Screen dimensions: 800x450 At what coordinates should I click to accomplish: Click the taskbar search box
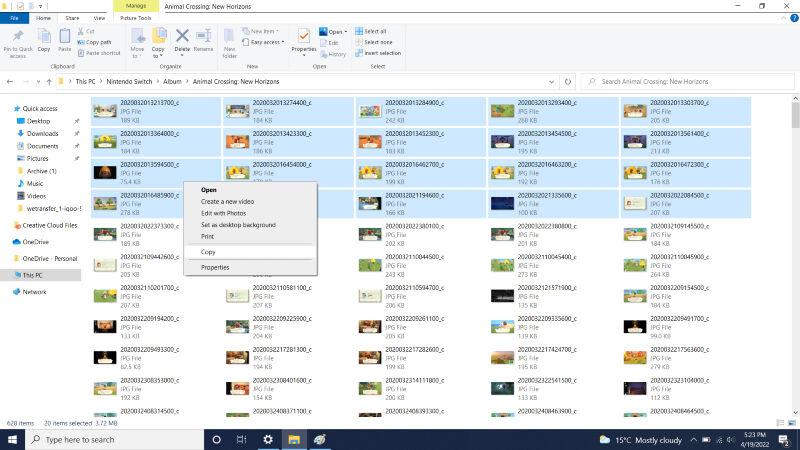(x=114, y=440)
